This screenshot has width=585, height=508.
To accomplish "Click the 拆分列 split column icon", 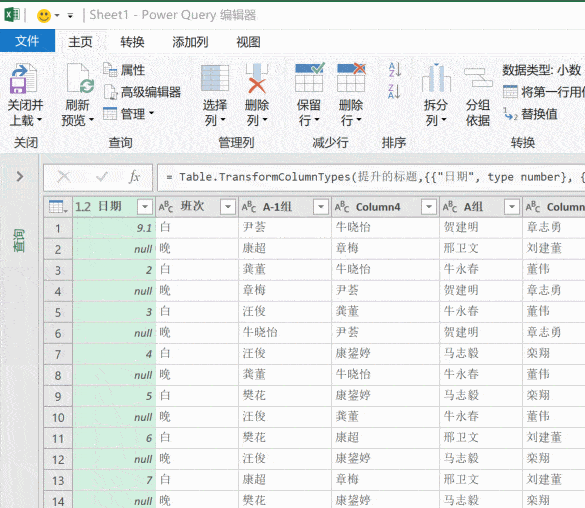I will 436,78.
